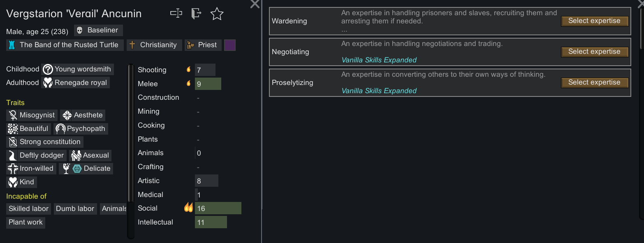Click the Renegade royal adulthood backstory
644x243 pixels.
point(76,83)
